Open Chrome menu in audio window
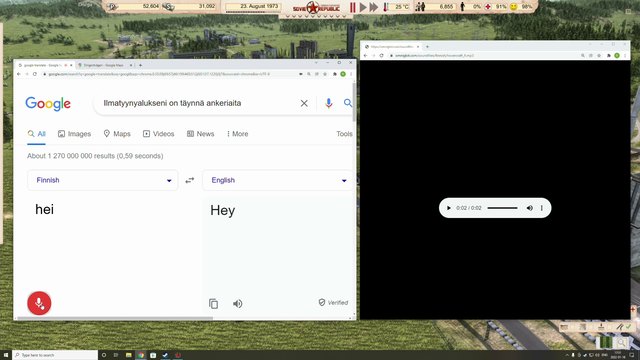Viewport: 640px width, 360px height. point(624,56)
